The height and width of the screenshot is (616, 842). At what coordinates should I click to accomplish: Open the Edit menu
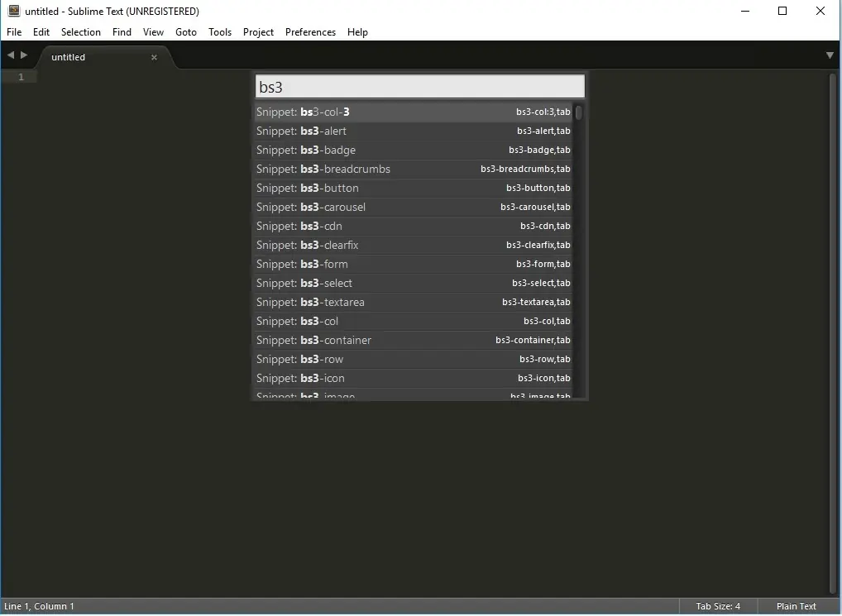(41, 32)
